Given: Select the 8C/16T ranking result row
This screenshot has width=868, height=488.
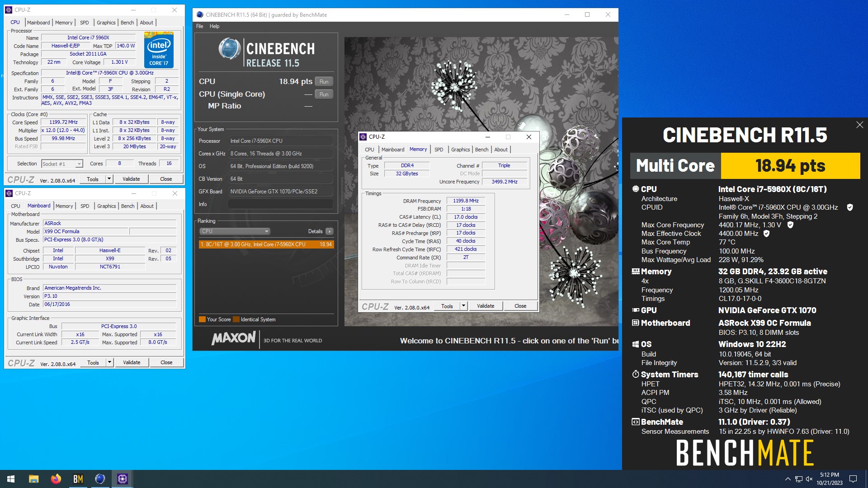Looking at the screenshot, I should coord(266,244).
